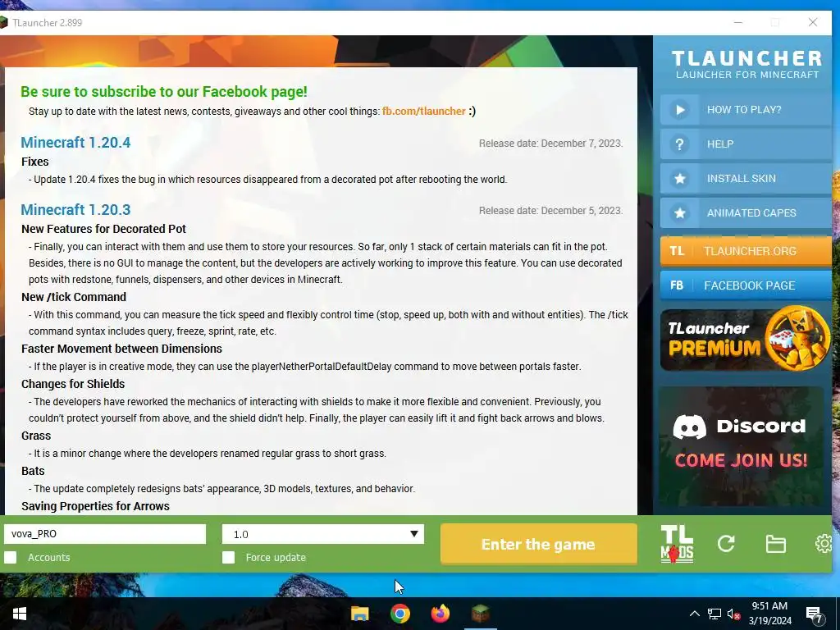
Task: Open the How to Play menu item
Action: click(x=746, y=110)
